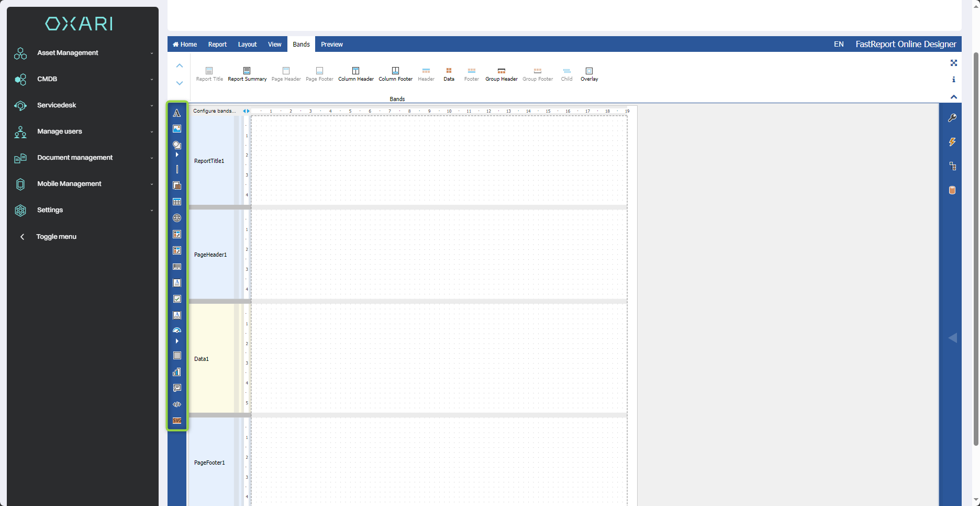Click the Configure bands button
The width and height of the screenshot is (980, 506).
click(x=215, y=111)
